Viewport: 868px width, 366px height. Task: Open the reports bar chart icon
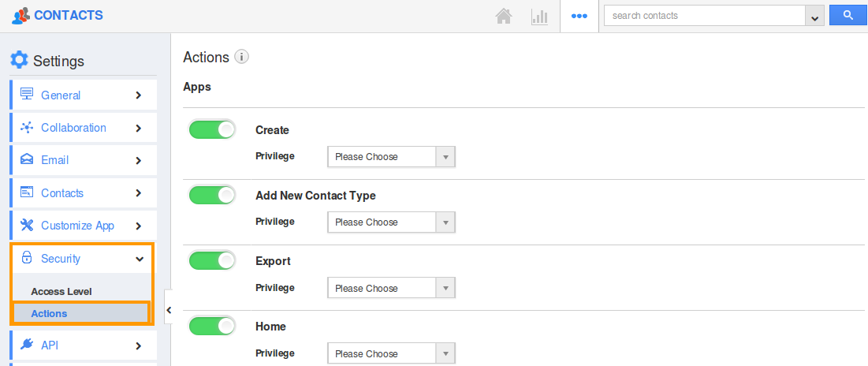click(539, 16)
